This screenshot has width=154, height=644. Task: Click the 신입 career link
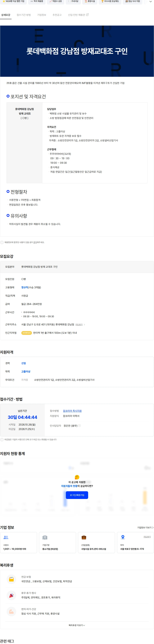24,363
